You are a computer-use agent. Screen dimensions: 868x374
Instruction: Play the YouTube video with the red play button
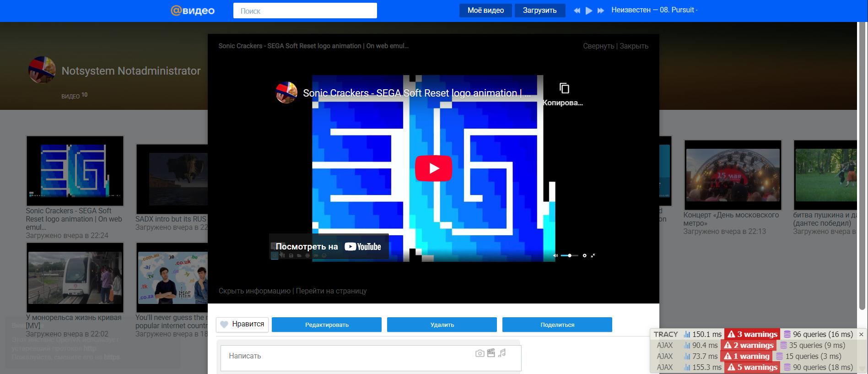click(x=433, y=168)
